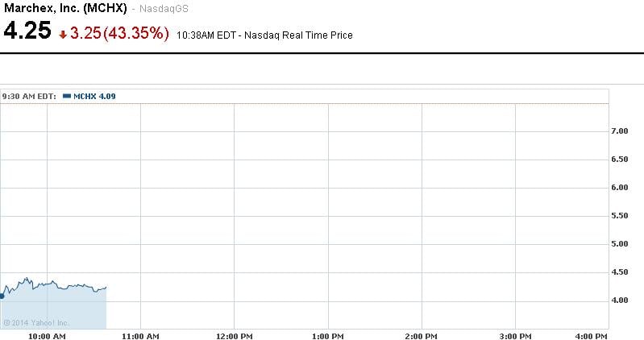The image size is (644, 340).
Task: Click the 7.00 price axis label
Action: (619, 131)
